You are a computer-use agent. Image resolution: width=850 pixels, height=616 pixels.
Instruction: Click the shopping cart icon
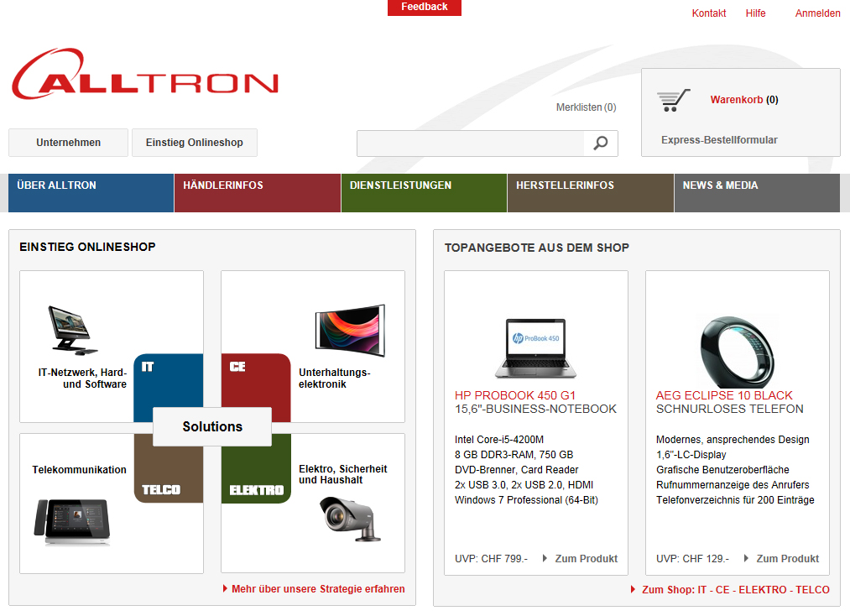click(x=673, y=101)
